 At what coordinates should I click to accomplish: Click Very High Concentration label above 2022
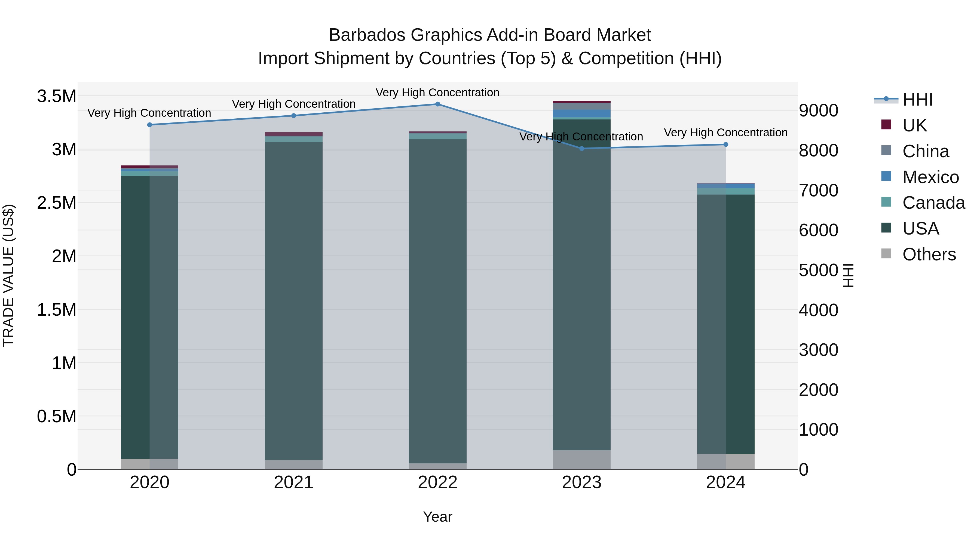click(437, 93)
